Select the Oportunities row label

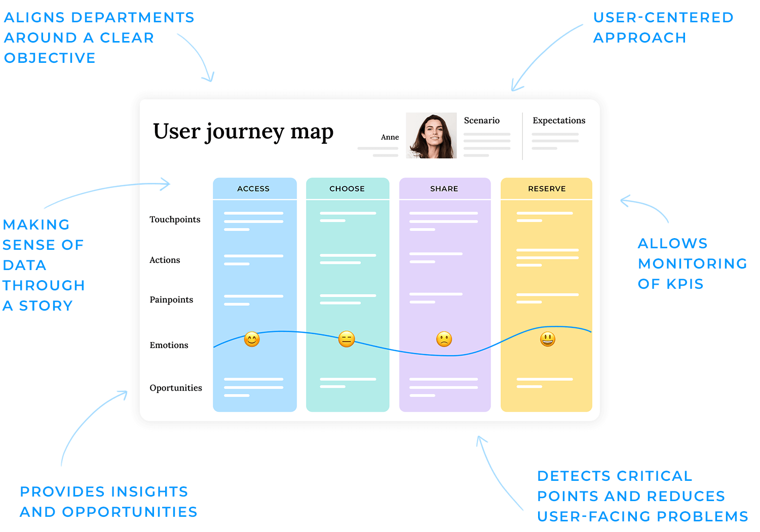[176, 388]
